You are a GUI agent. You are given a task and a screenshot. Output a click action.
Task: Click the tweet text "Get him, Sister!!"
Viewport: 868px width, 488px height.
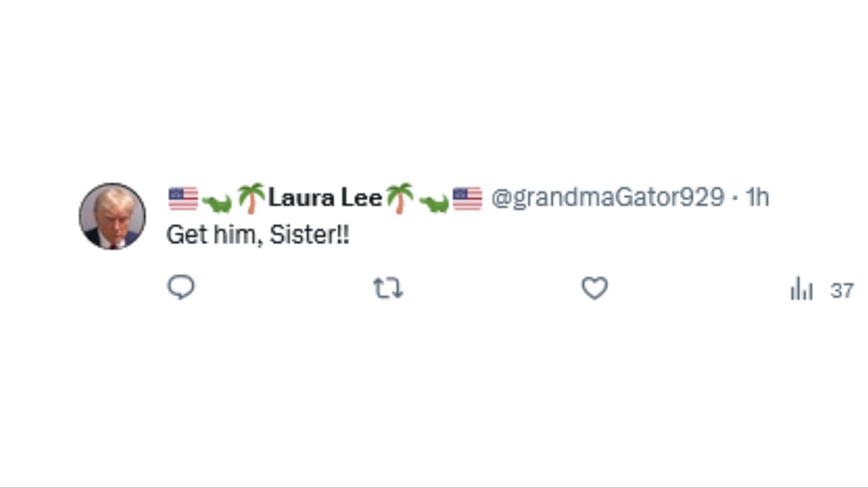click(x=258, y=235)
